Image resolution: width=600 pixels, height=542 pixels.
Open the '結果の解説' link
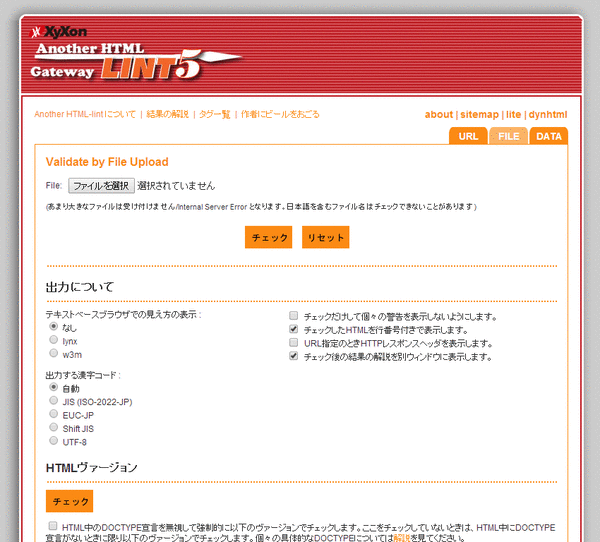click(168, 114)
